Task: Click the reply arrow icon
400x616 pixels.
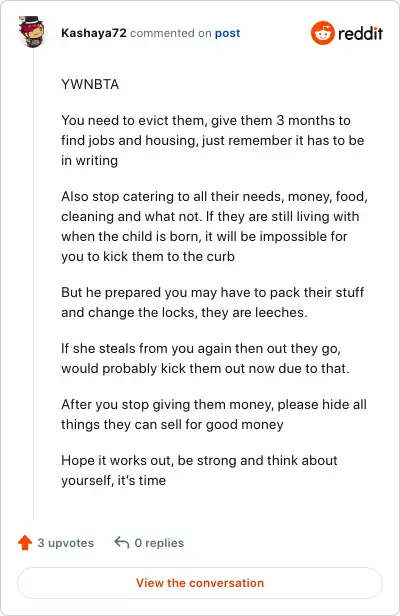Action: click(x=122, y=543)
